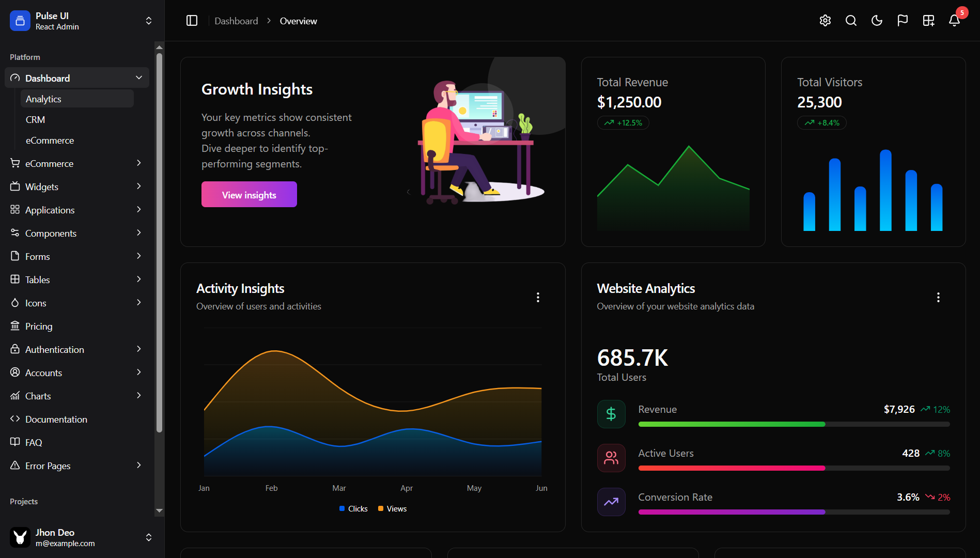This screenshot has width=980, height=558.
Task: Expand the Charts section chevron
Action: pyautogui.click(x=139, y=395)
